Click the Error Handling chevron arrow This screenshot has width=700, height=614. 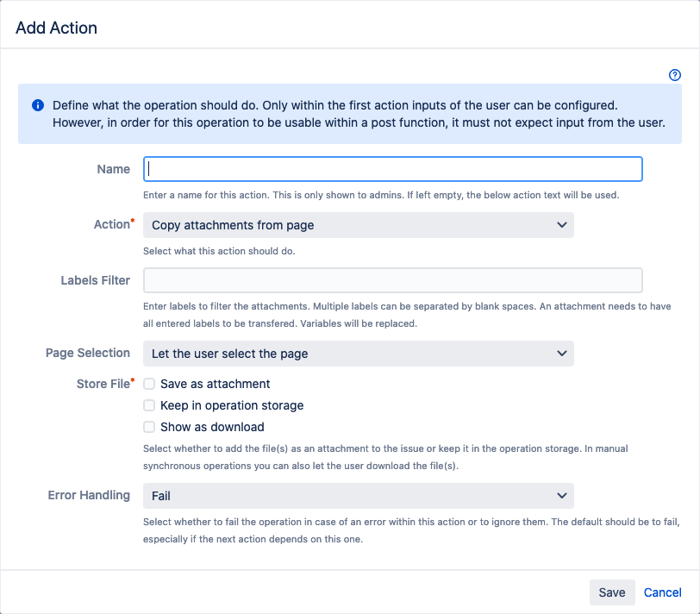(x=561, y=495)
